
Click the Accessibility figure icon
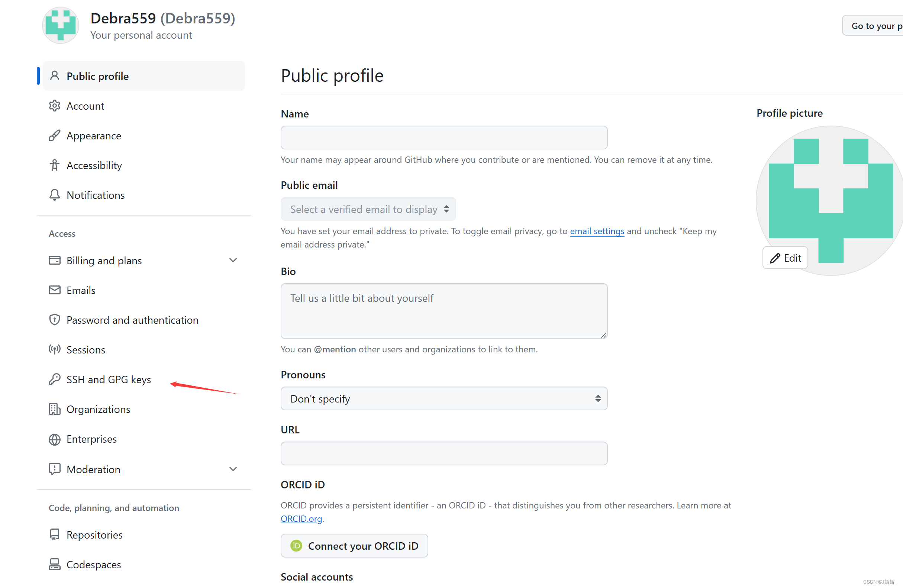pyautogui.click(x=54, y=165)
